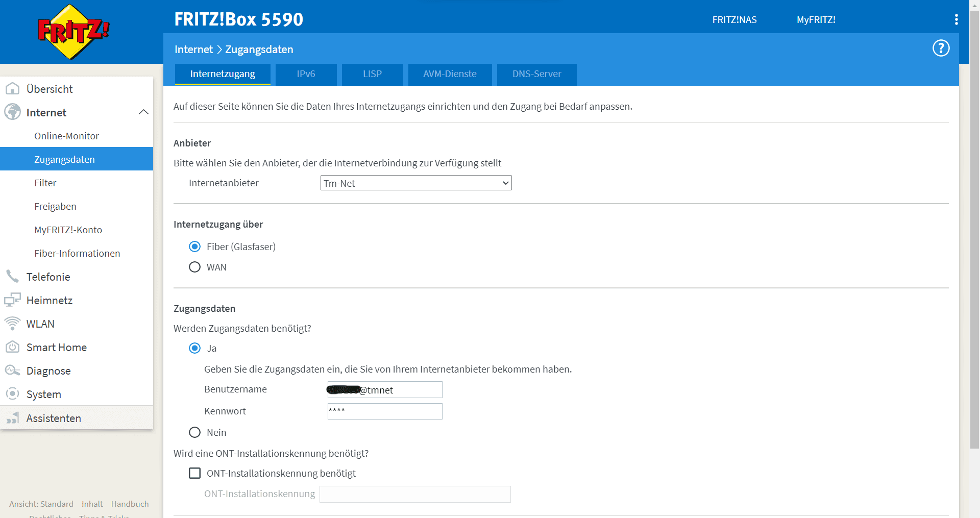The width and height of the screenshot is (980, 518).
Task: Open the help question mark icon
Action: pyautogui.click(x=941, y=48)
